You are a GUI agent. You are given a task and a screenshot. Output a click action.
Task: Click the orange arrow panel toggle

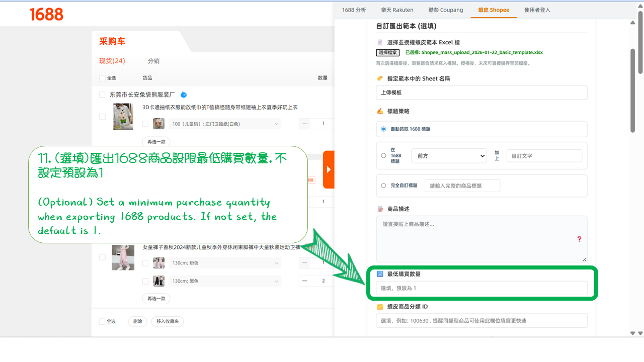[x=330, y=169]
